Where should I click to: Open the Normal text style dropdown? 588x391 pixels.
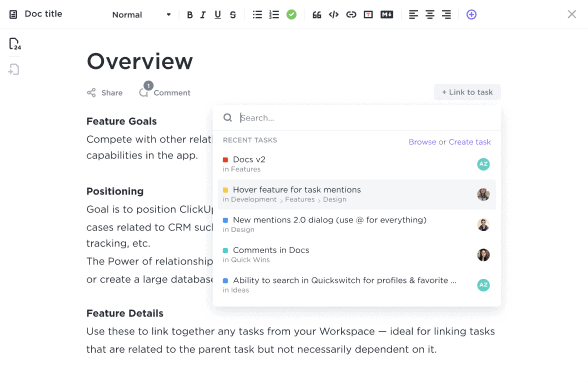pyautogui.click(x=141, y=15)
